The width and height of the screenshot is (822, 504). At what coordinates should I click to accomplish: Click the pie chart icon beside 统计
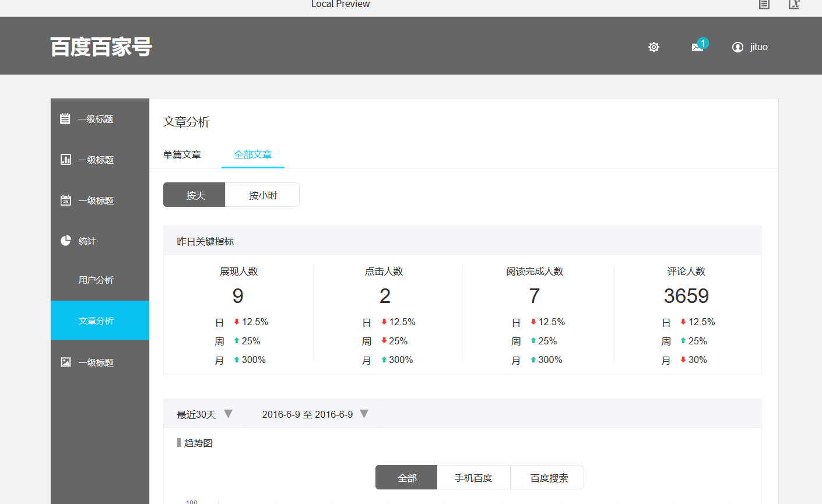pyautogui.click(x=66, y=241)
